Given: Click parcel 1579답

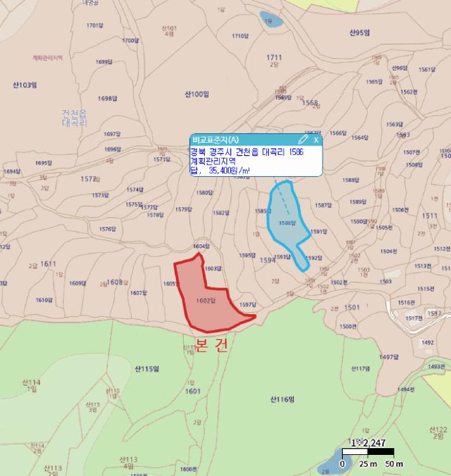Looking at the screenshot, I should pos(184,209).
